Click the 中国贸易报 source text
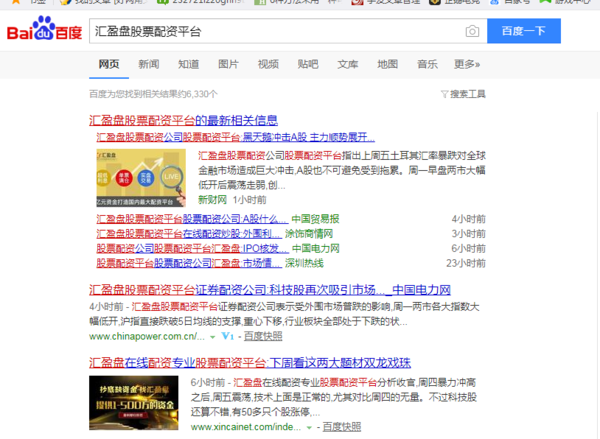 pyautogui.click(x=315, y=219)
